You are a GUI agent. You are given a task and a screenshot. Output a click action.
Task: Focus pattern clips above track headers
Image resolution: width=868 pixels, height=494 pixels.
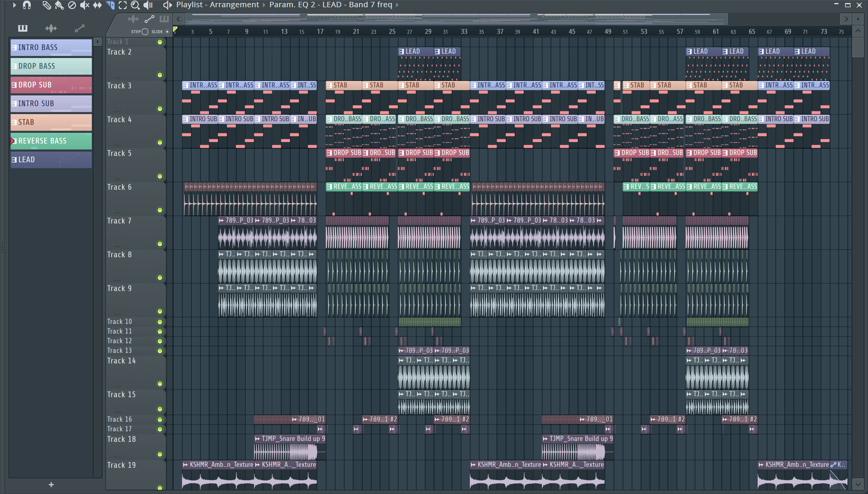[x=164, y=19]
